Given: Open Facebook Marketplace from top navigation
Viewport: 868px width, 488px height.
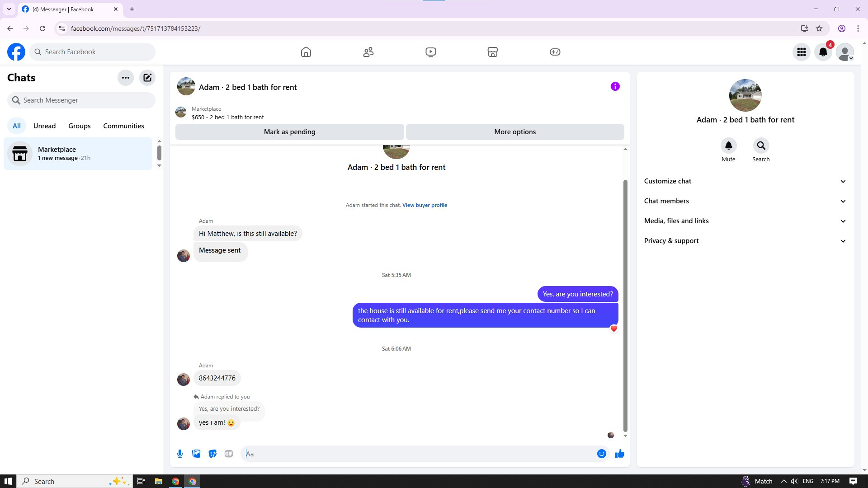Looking at the screenshot, I should pos(493,52).
